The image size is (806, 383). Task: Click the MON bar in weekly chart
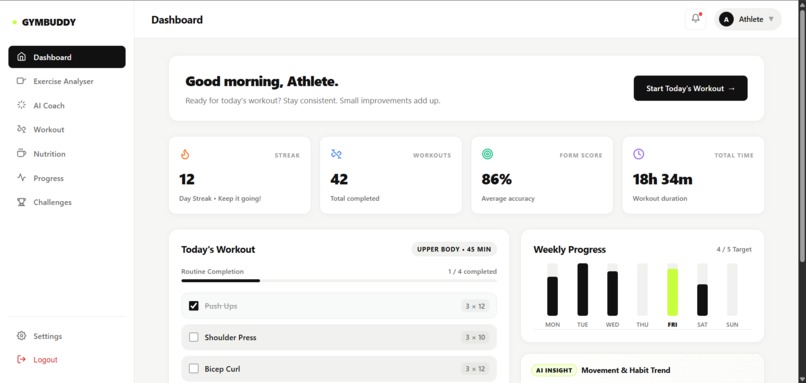(552, 296)
